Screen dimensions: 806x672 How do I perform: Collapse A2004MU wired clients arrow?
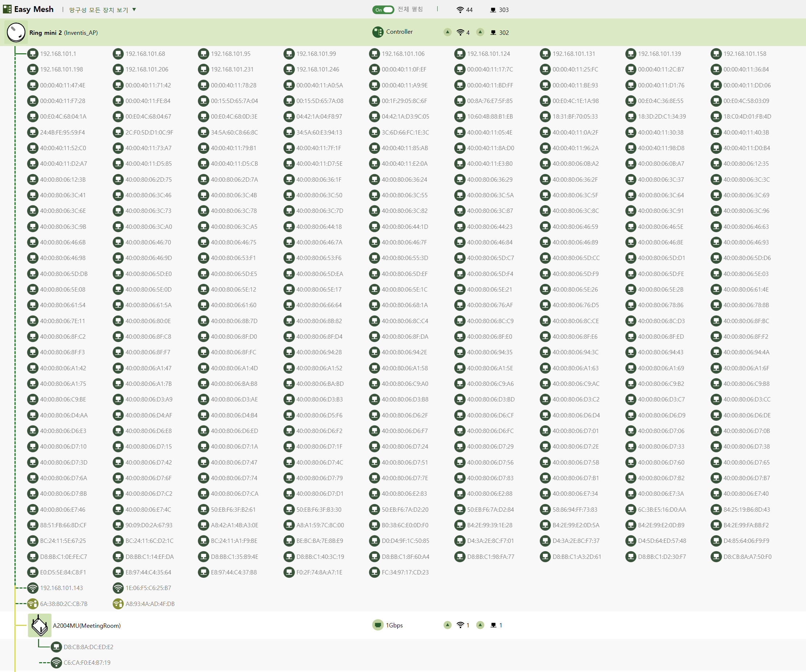click(x=480, y=625)
